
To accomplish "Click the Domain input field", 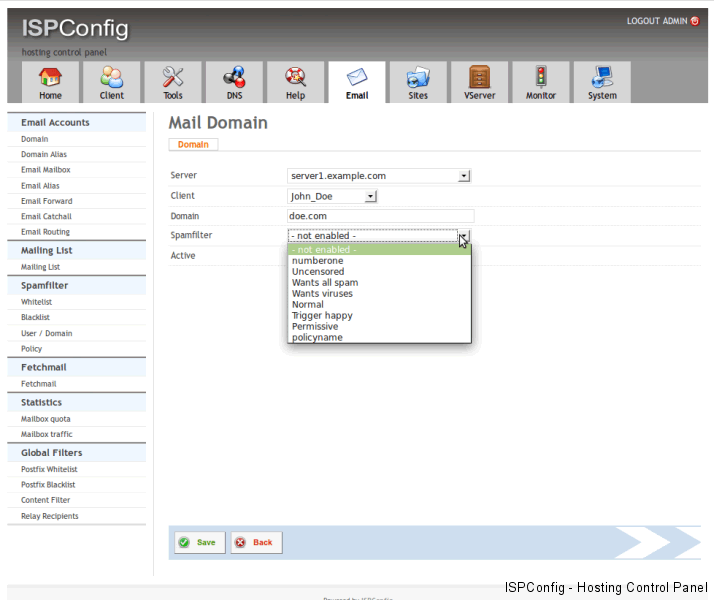I will [x=380, y=216].
